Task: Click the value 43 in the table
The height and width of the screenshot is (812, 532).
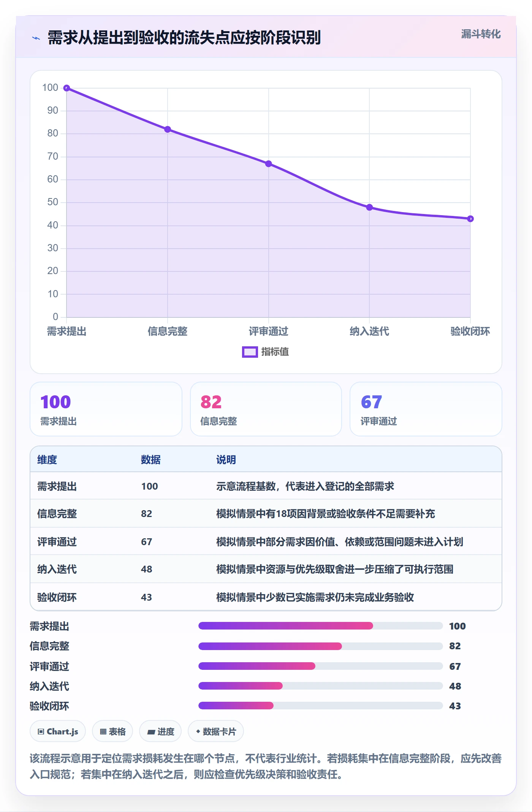Action: [x=147, y=597]
